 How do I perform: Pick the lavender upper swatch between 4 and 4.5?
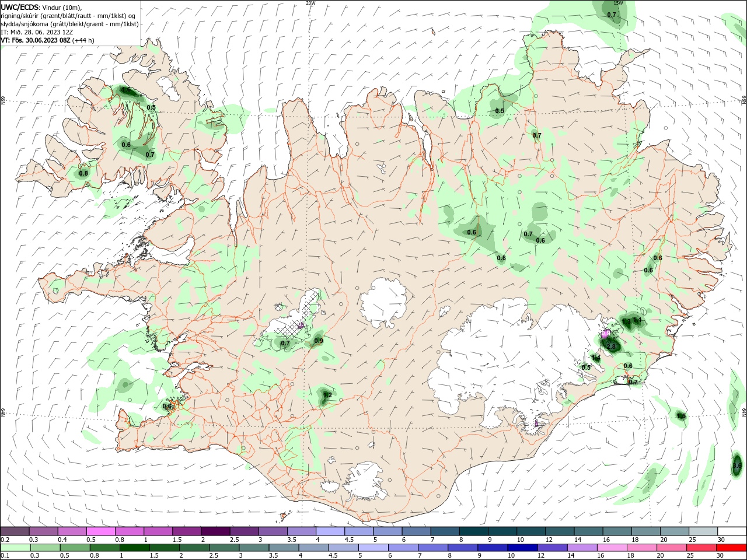pyautogui.click(x=330, y=531)
